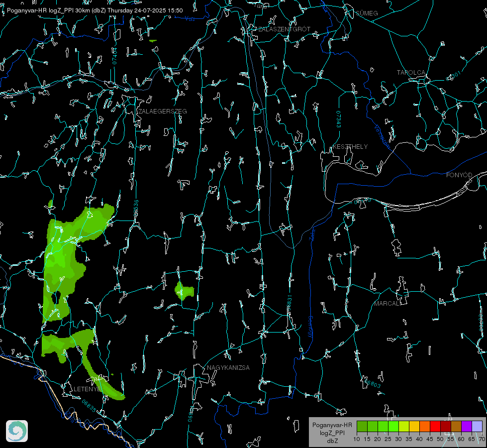Click the small isolated green radar echo
The height and width of the screenshot is (448, 487).
tap(184, 291)
